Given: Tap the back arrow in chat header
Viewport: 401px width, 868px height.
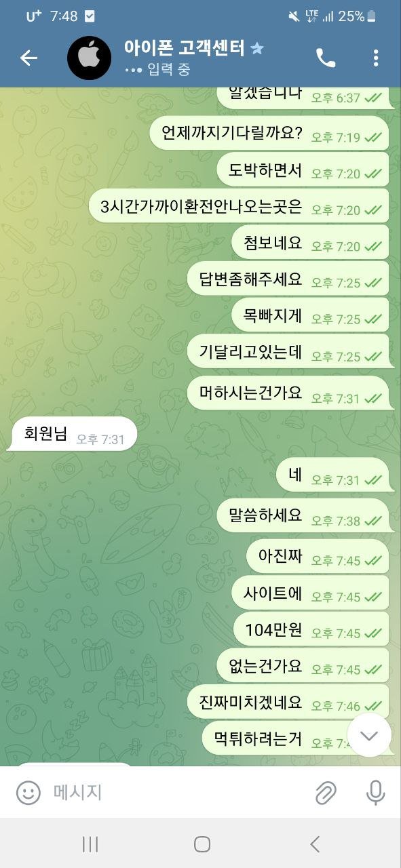Looking at the screenshot, I should click(x=28, y=58).
